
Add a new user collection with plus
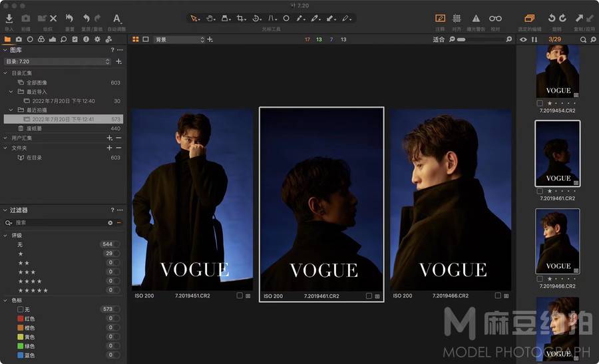110,138
